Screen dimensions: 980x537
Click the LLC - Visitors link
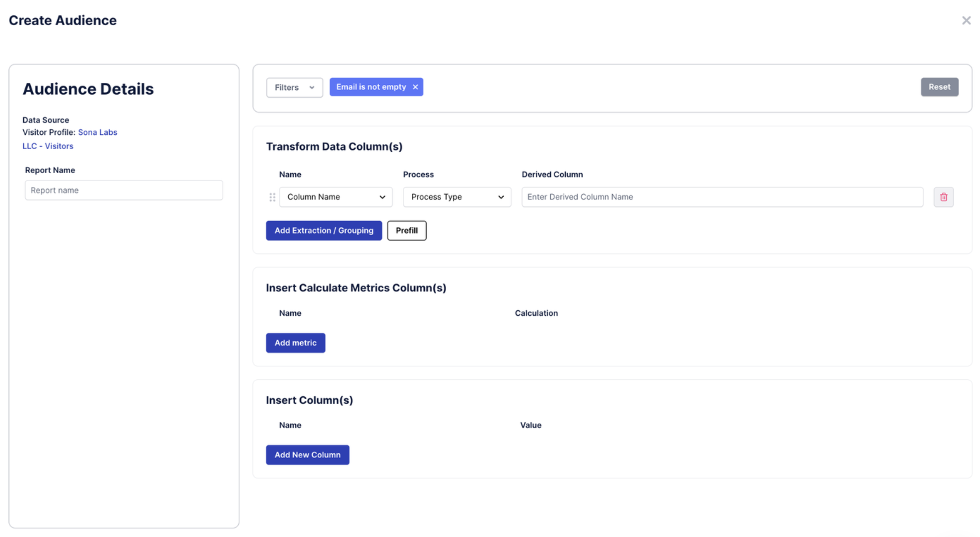pos(48,146)
